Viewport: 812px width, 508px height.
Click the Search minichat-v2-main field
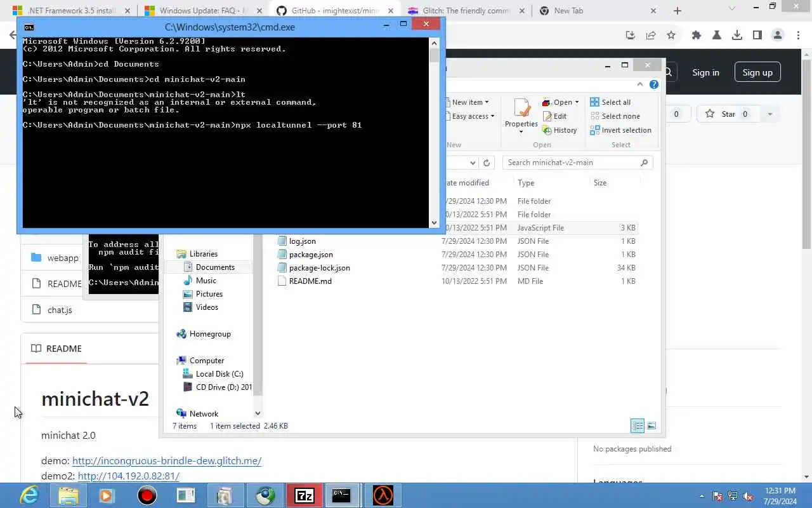tap(577, 163)
